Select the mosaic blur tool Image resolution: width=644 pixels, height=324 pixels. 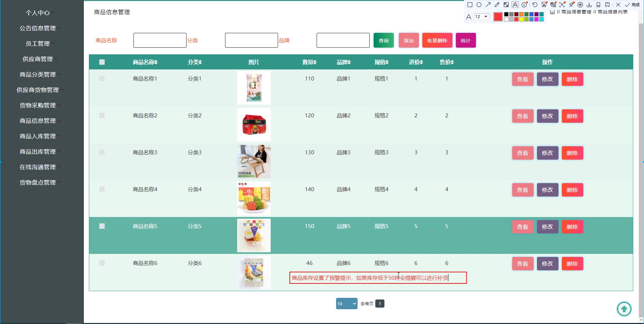[506, 5]
